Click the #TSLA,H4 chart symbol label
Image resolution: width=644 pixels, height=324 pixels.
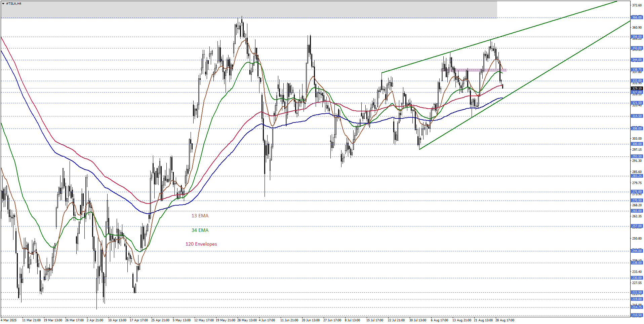click(13, 4)
